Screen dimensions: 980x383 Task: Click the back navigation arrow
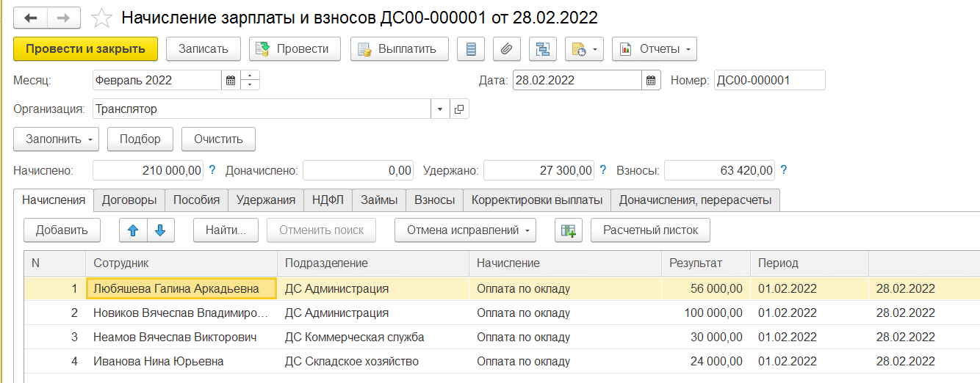pos(31,18)
